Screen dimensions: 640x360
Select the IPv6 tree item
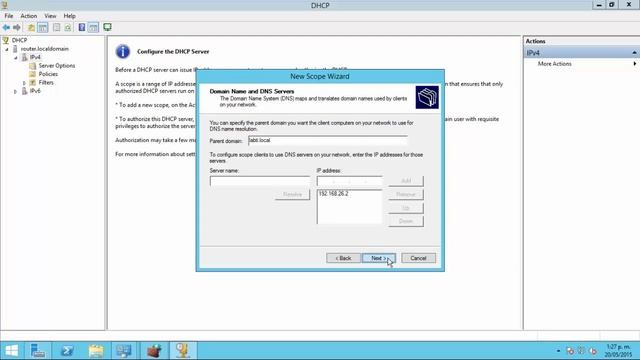click(x=35, y=91)
